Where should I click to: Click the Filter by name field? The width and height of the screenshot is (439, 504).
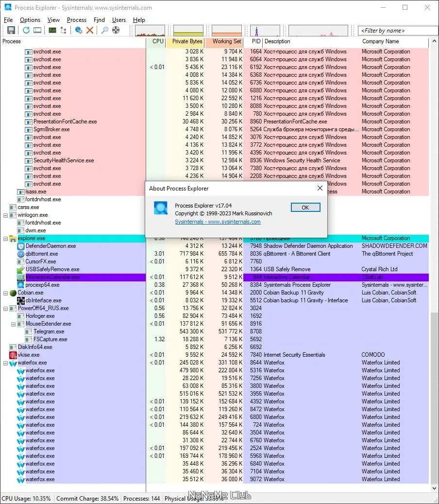coord(398,31)
